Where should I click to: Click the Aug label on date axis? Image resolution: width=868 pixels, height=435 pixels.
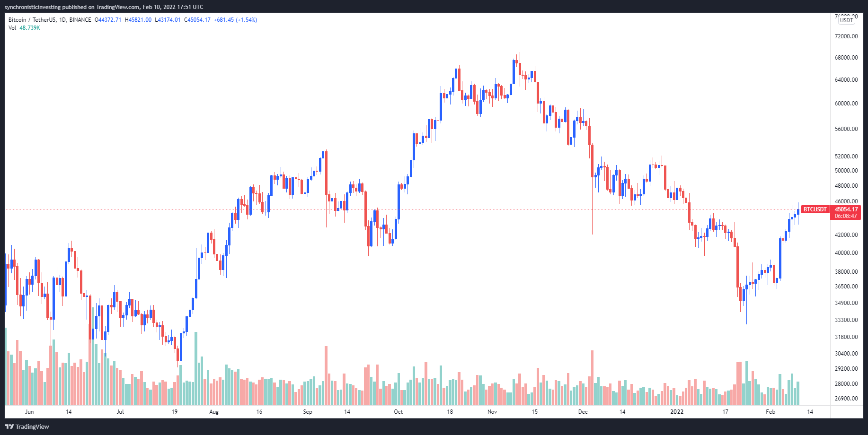coord(214,412)
